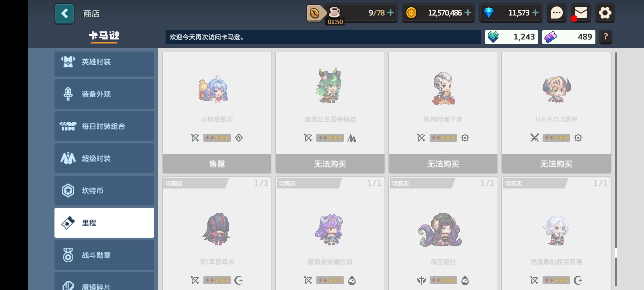
Task: Click the coffee bean timer icon
Action: [314, 13]
